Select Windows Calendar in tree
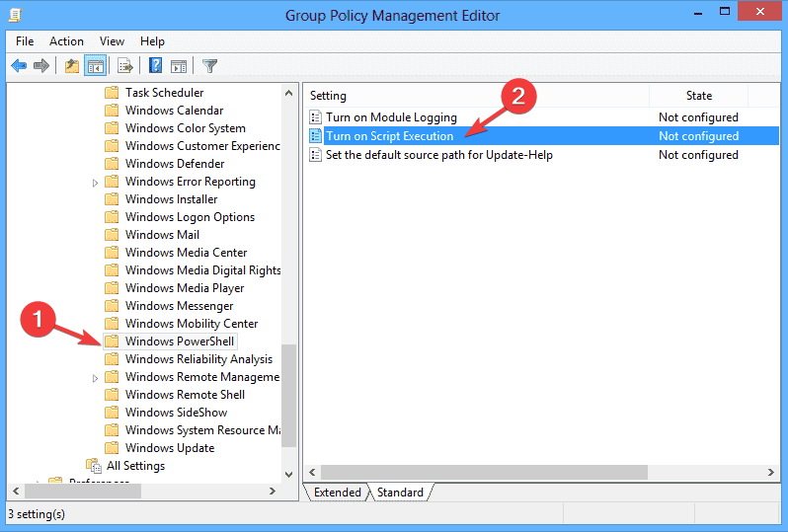Screen dimensions: 788x532 (x=174, y=111)
